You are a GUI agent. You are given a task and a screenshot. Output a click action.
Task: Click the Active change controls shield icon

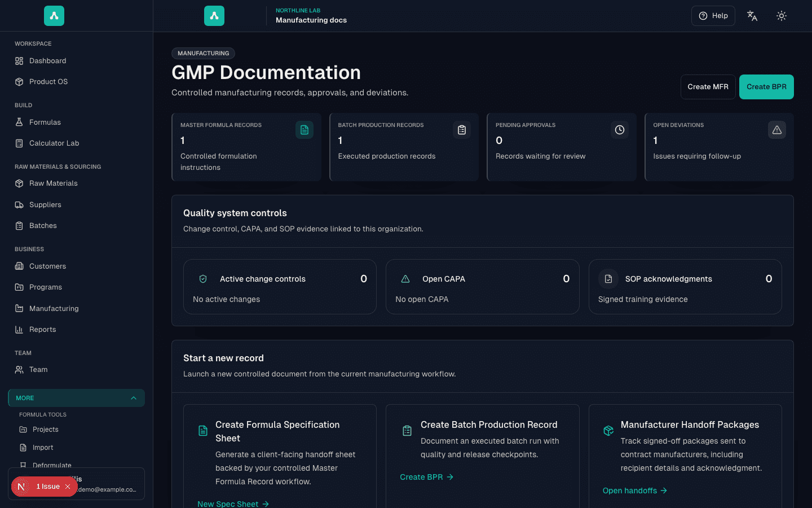tap(203, 279)
